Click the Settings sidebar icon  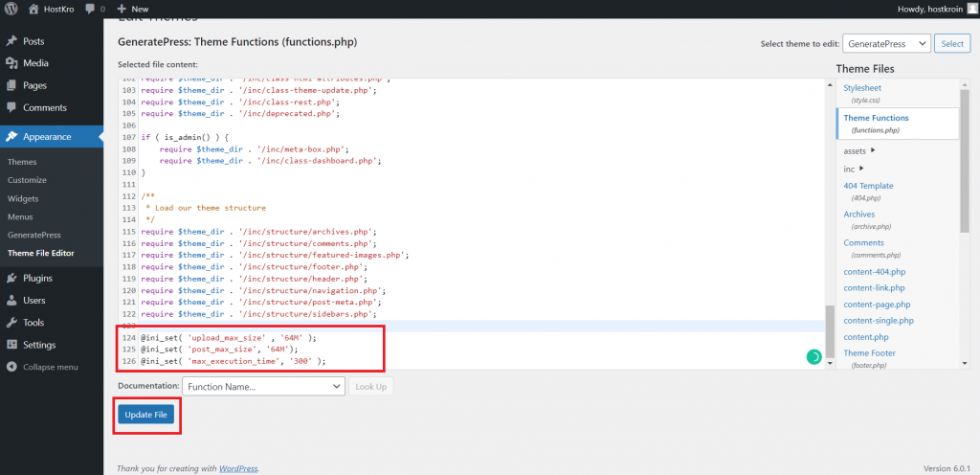tap(11, 345)
